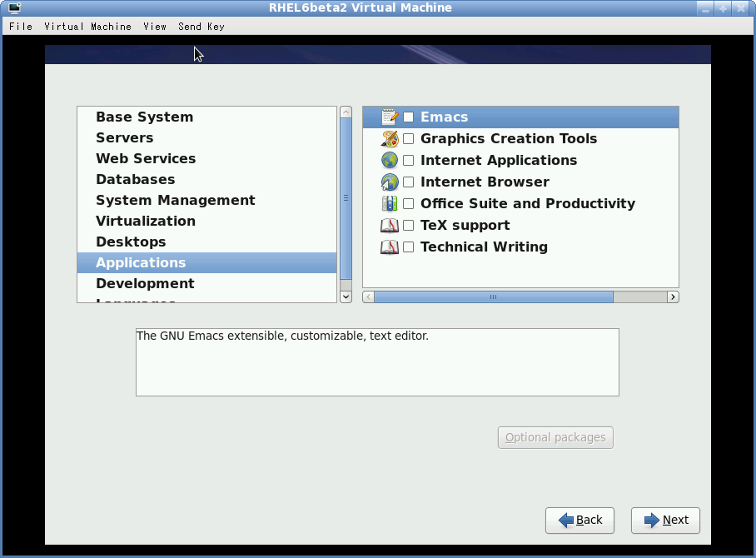Viewport: 756px width, 558px height.
Task: Click package list scroll right arrow
Action: (x=673, y=297)
